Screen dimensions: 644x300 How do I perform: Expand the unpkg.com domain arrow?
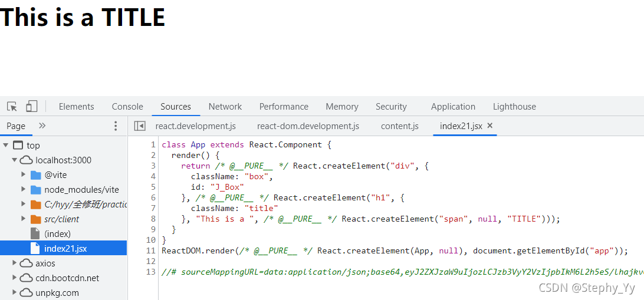click(x=14, y=292)
